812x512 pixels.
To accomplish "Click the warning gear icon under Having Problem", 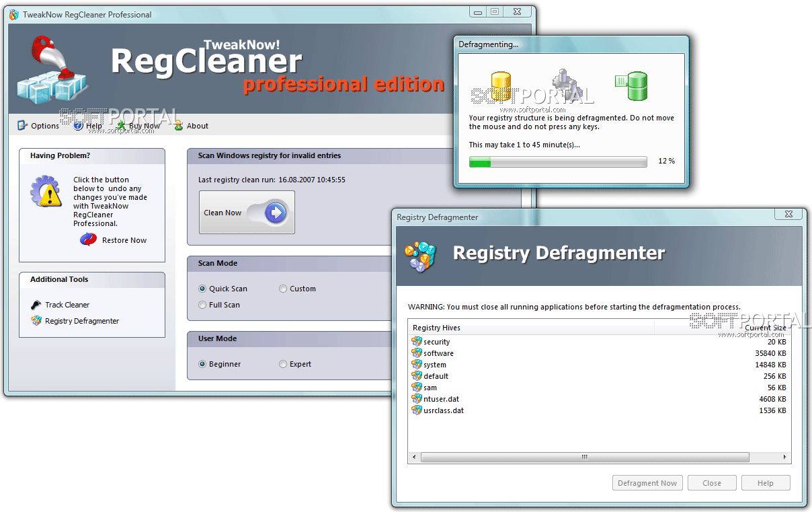I will click(46, 190).
